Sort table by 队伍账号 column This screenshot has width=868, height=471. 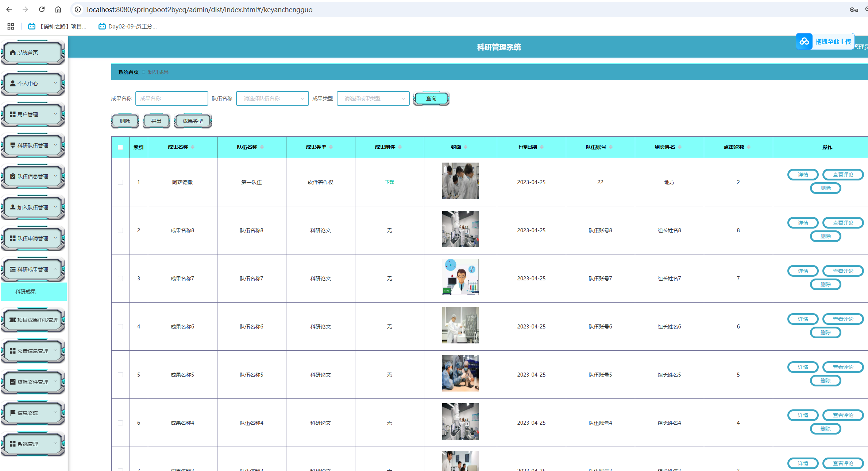(611, 147)
